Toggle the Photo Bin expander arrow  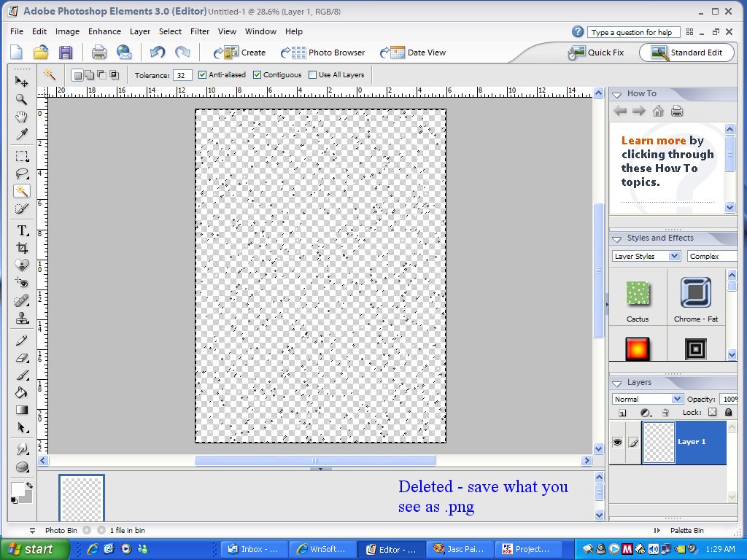pos(32,531)
